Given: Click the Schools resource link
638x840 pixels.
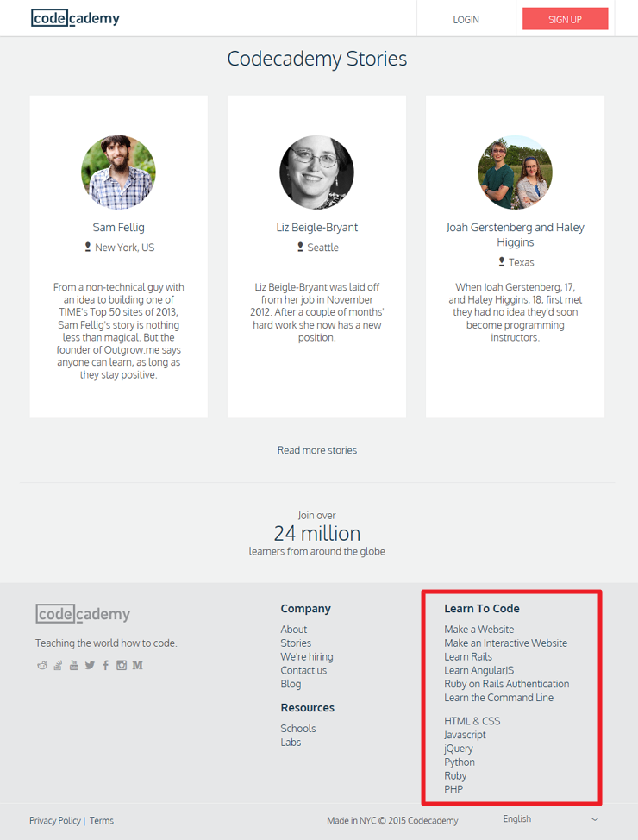Looking at the screenshot, I should click(x=298, y=729).
